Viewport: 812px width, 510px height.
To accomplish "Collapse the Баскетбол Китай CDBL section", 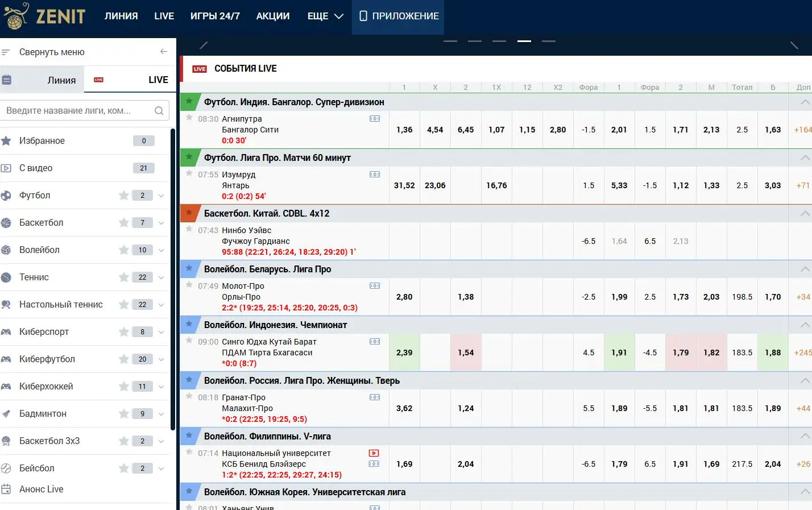I will coord(805,214).
